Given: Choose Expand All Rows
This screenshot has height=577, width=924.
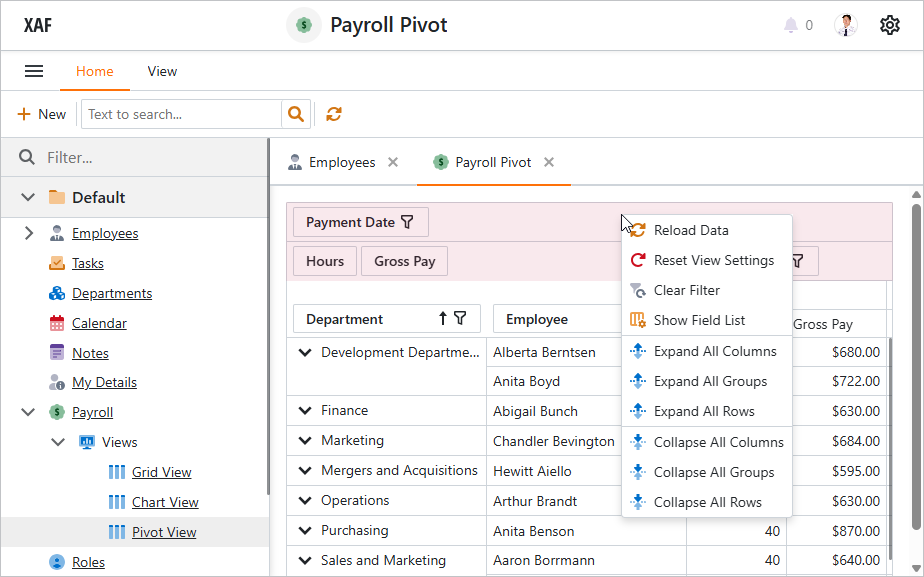Looking at the screenshot, I should point(707,411).
